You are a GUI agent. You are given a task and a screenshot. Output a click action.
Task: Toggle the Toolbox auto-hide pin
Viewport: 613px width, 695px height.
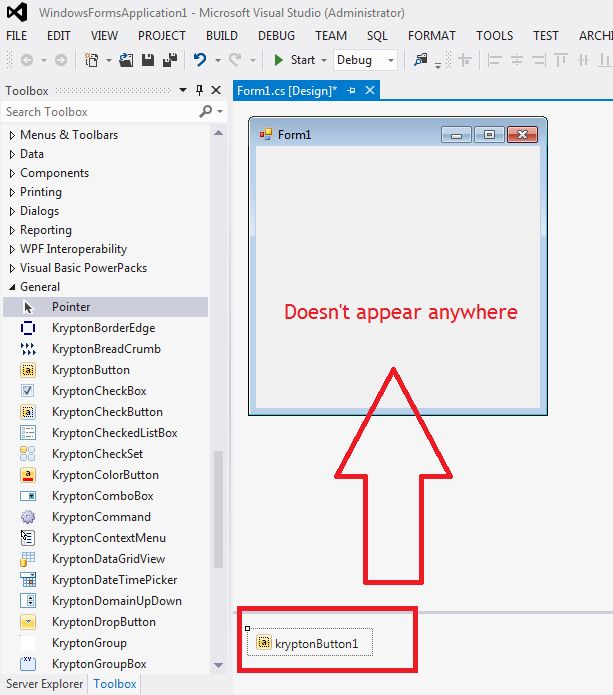point(199,90)
